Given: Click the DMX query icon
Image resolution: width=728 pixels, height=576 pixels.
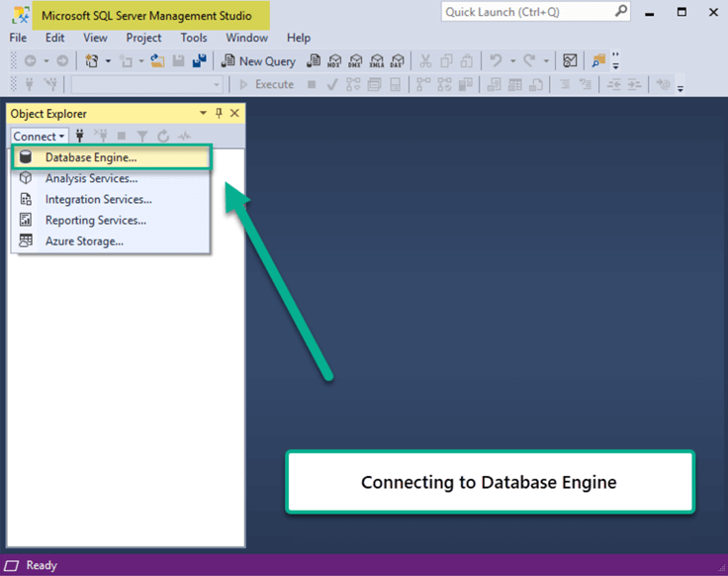Looking at the screenshot, I should click(355, 60).
